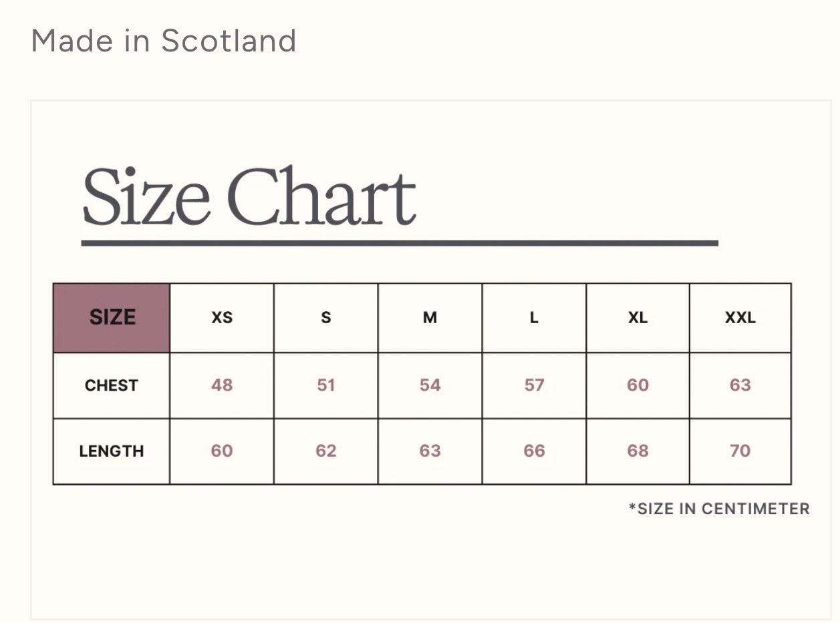Click the size in centimeter footnote
The height and width of the screenshot is (623, 840).
(719, 509)
